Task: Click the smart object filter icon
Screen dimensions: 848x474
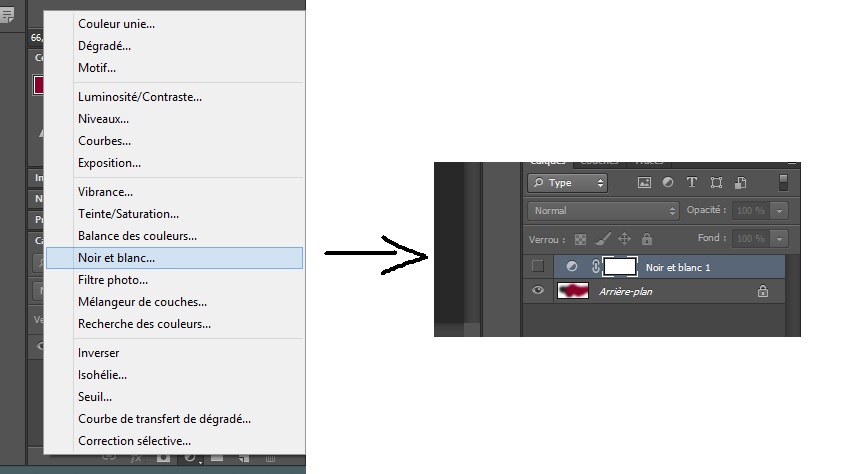Action: pos(741,183)
